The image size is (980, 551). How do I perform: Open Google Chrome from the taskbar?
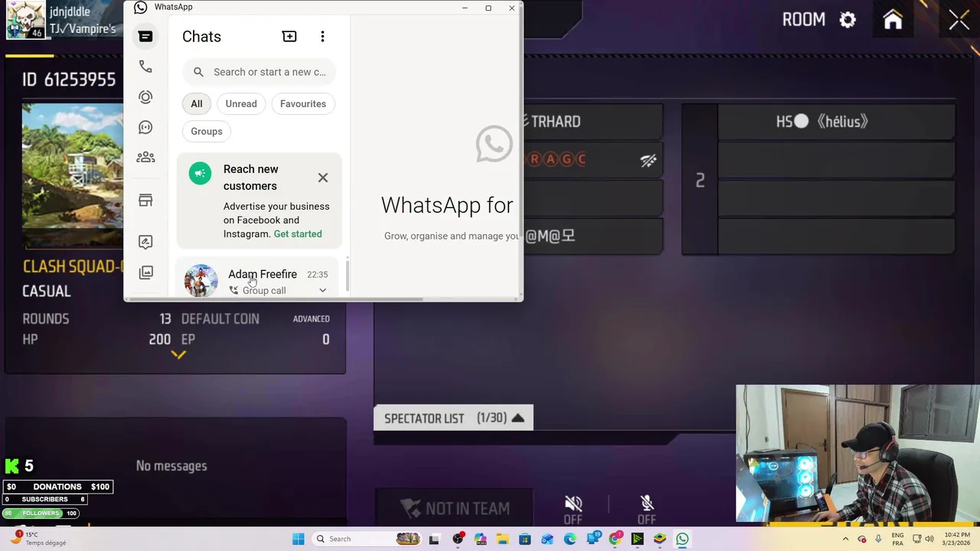coord(615,539)
